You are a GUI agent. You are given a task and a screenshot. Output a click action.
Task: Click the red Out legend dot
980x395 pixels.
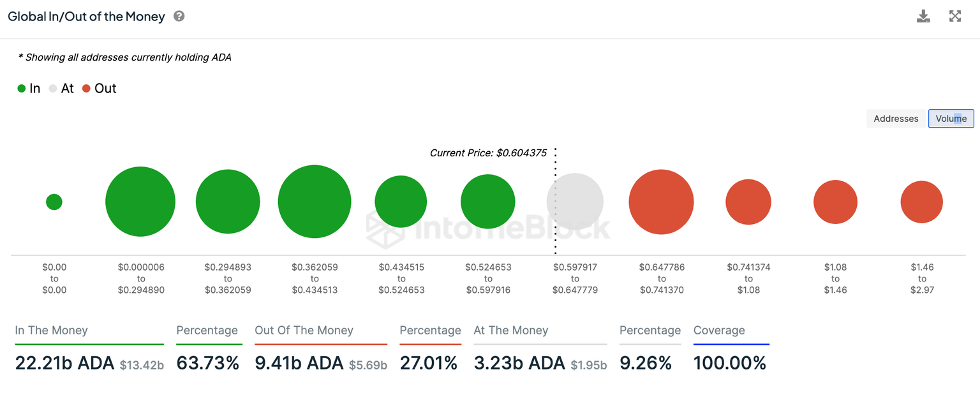coord(87,88)
